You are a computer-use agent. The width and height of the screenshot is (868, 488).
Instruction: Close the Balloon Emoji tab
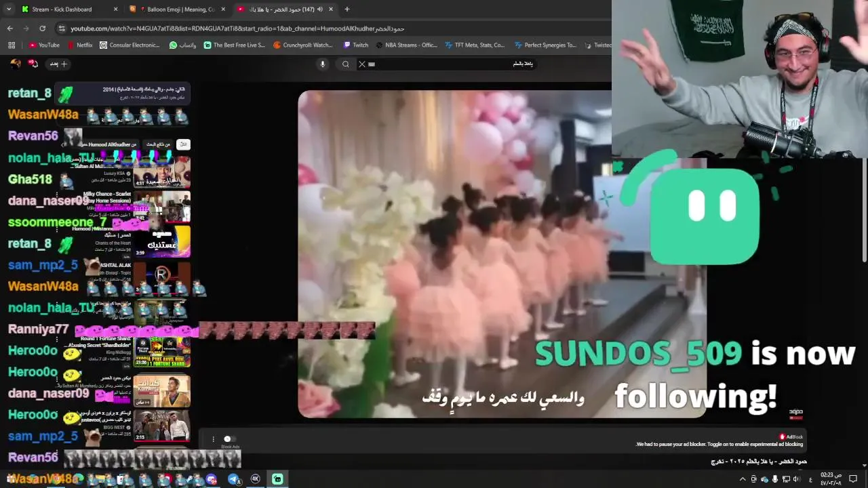tap(222, 9)
